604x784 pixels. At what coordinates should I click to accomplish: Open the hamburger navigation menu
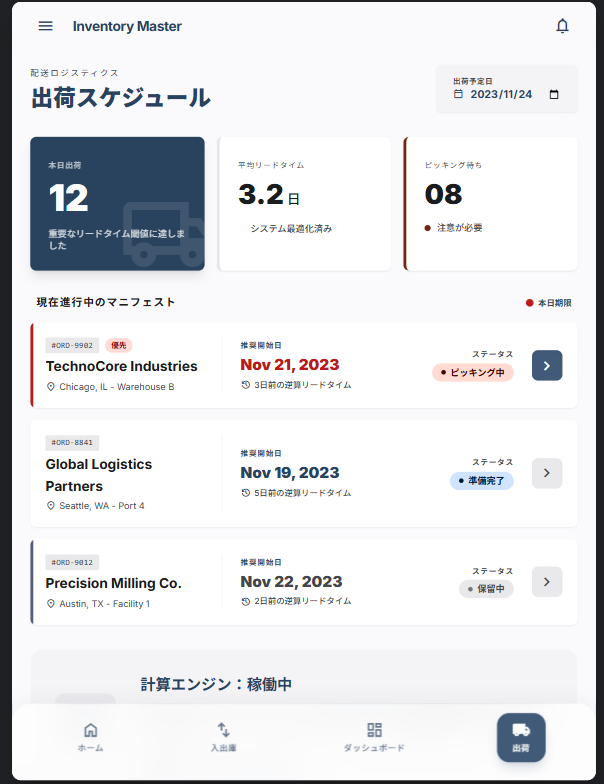[45, 26]
